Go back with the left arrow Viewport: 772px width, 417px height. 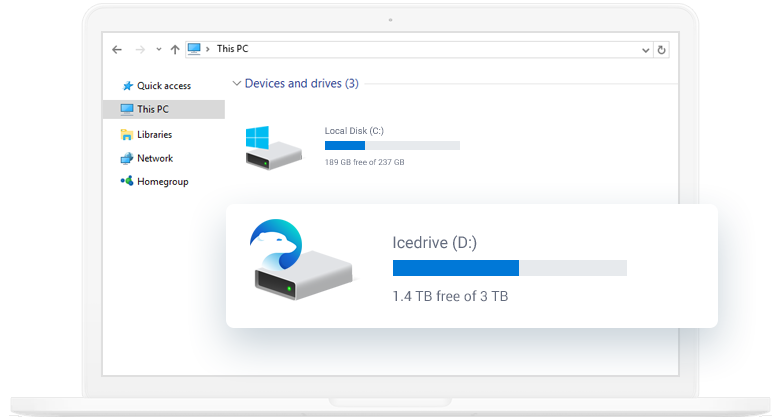pos(117,49)
